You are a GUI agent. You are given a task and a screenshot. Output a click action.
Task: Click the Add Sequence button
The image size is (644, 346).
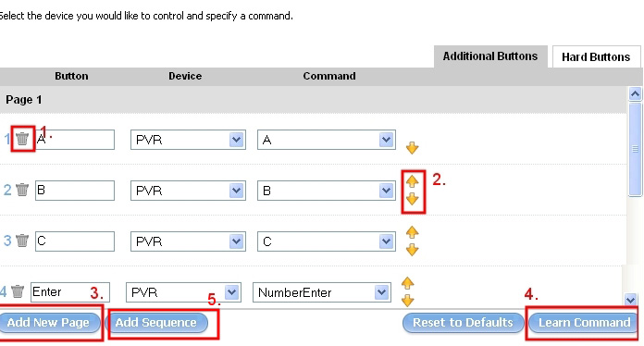pyautogui.click(x=156, y=323)
